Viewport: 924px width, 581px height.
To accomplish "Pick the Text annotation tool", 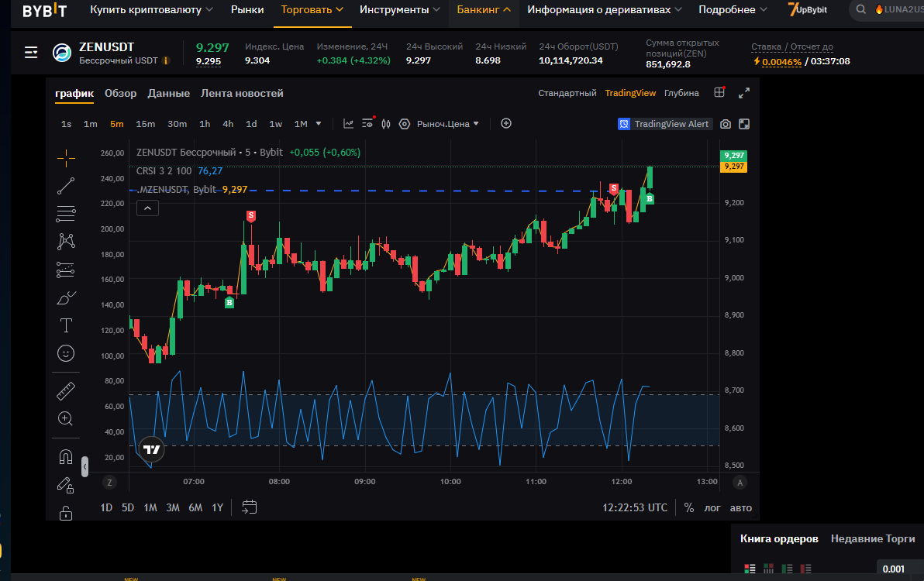I will point(66,325).
